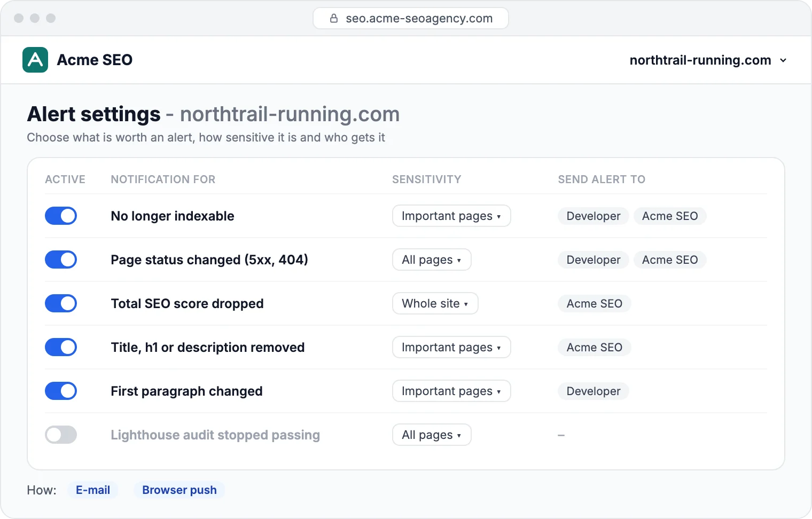Viewport: 812px width, 519px height.
Task: Click the Alert settings page heading
Action: (213, 114)
